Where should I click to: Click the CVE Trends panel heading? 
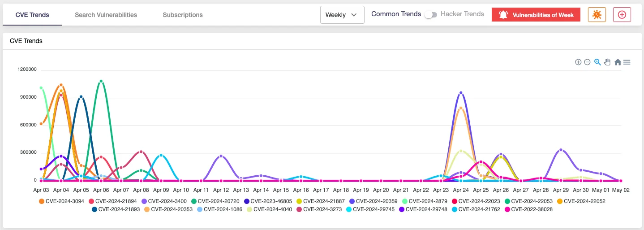(26, 41)
